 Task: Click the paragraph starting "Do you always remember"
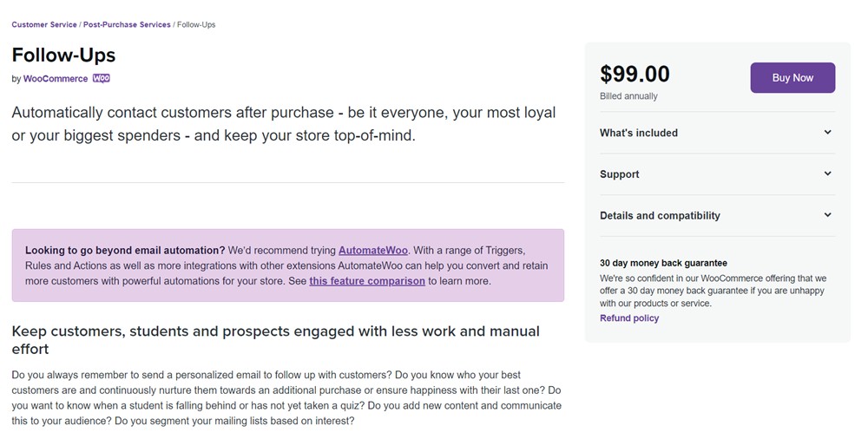click(286, 398)
